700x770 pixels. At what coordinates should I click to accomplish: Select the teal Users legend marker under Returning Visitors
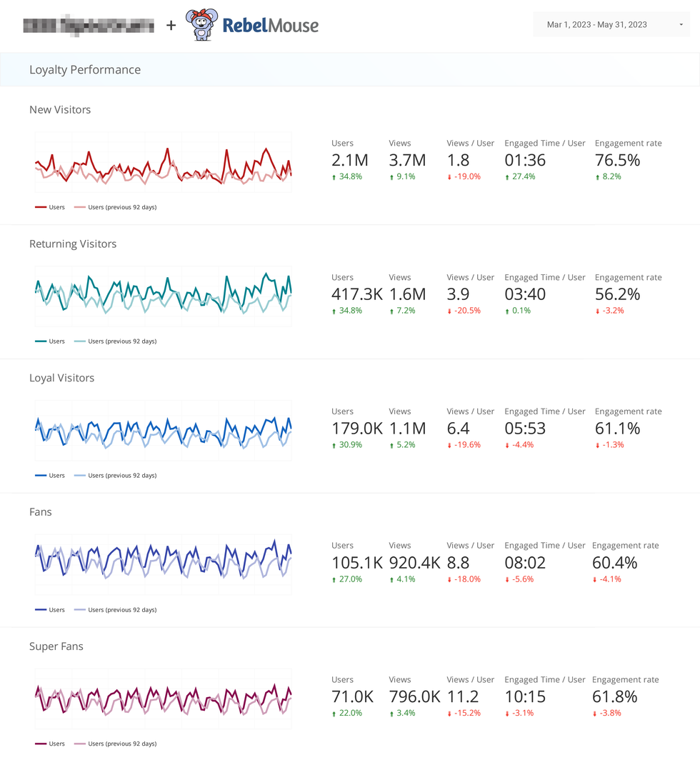pyautogui.click(x=40, y=341)
